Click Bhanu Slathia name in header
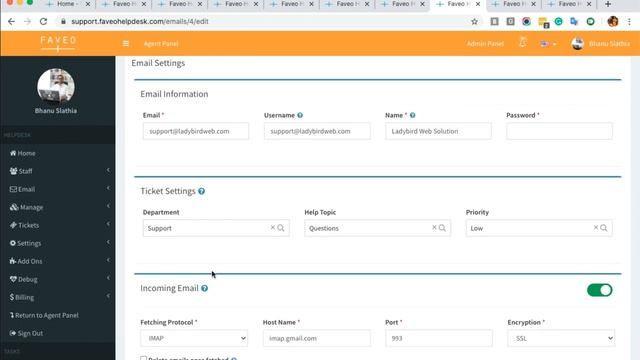The width and height of the screenshot is (640, 360). [x=609, y=44]
